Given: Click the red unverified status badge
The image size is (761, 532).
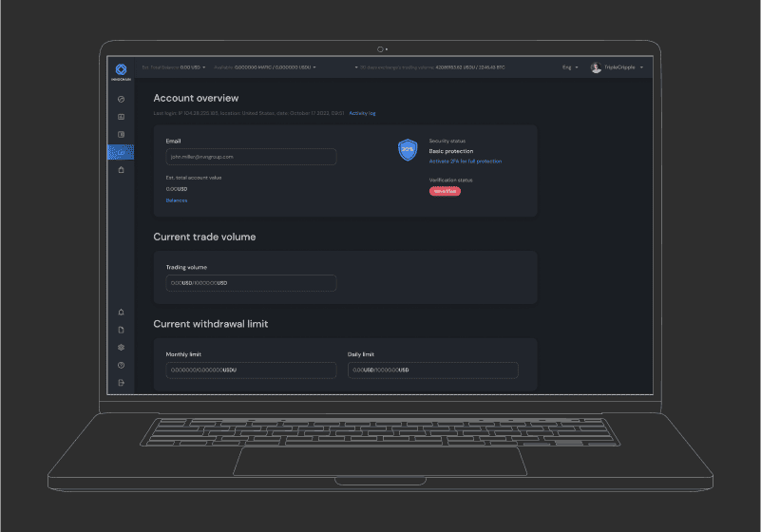Looking at the screenshot, I should tap(445, 191).
